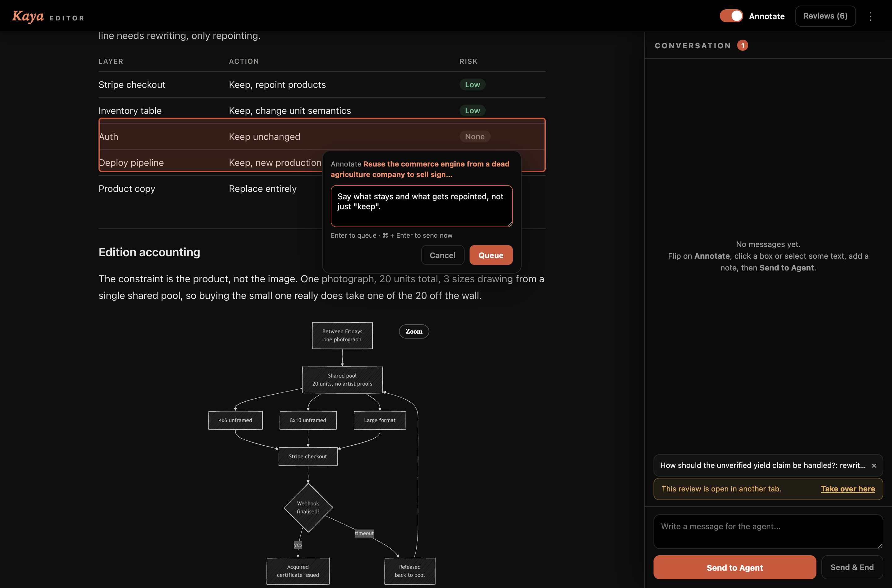Click the Webhook finalised decision diamond
This screenshot has width=892, height=588.
tap(308, 507)
